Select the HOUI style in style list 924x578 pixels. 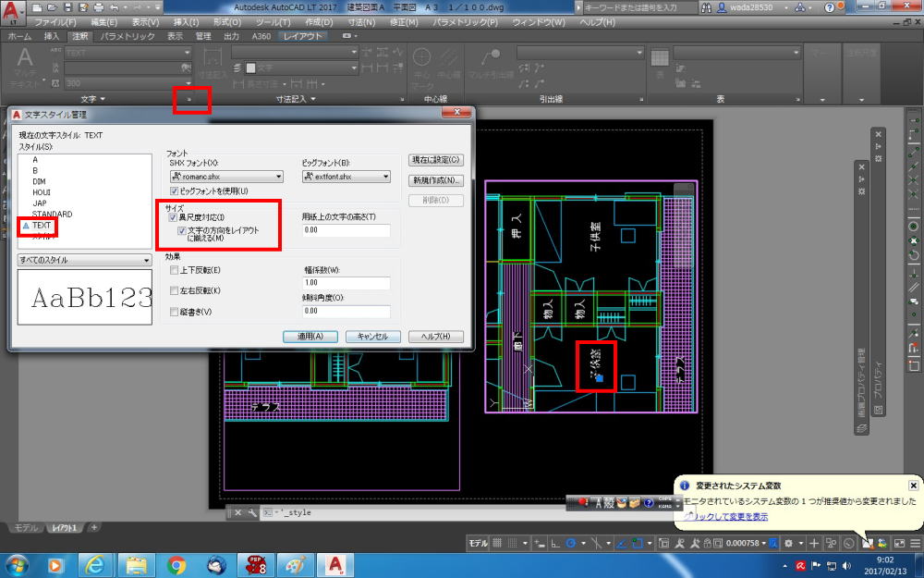(x=42, y=192)
